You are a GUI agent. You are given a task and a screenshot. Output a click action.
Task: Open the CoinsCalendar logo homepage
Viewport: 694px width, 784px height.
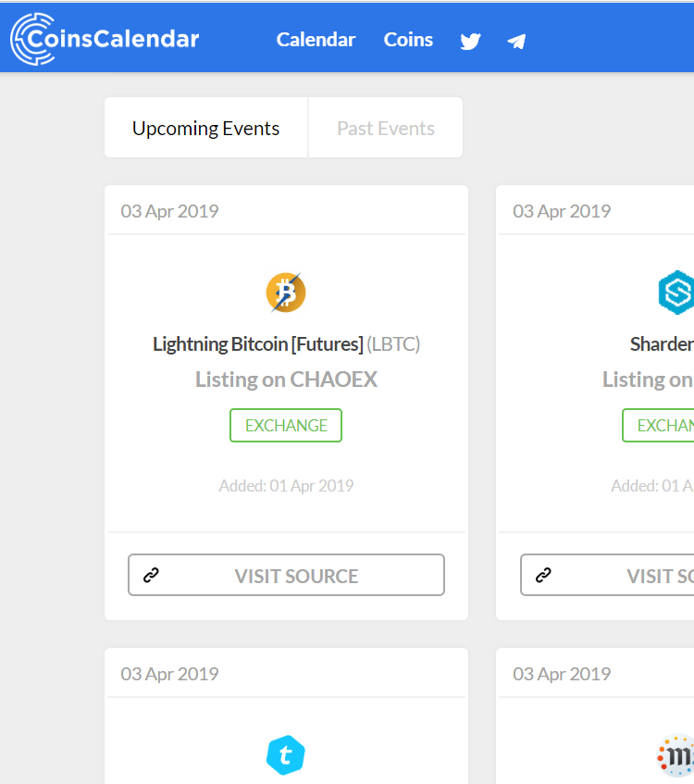[x=105, y=39]
